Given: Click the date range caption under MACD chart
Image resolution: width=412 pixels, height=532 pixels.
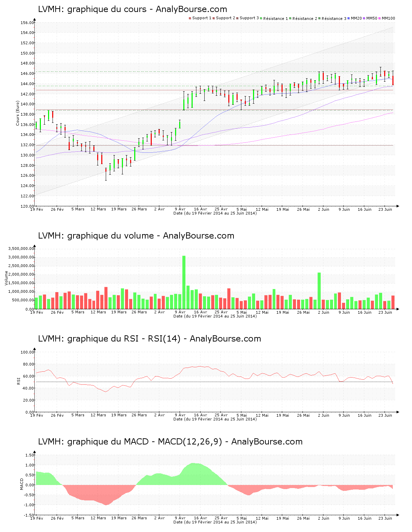Looking at the screenshot, I should tap(215, 522).
